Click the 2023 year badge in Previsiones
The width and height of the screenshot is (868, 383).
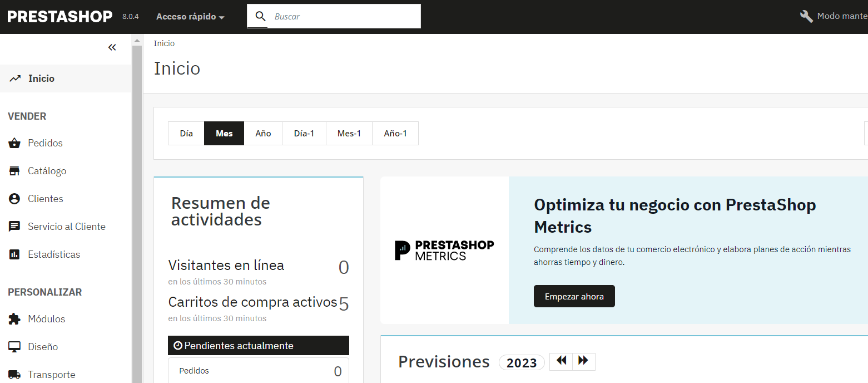coord(522,362)
